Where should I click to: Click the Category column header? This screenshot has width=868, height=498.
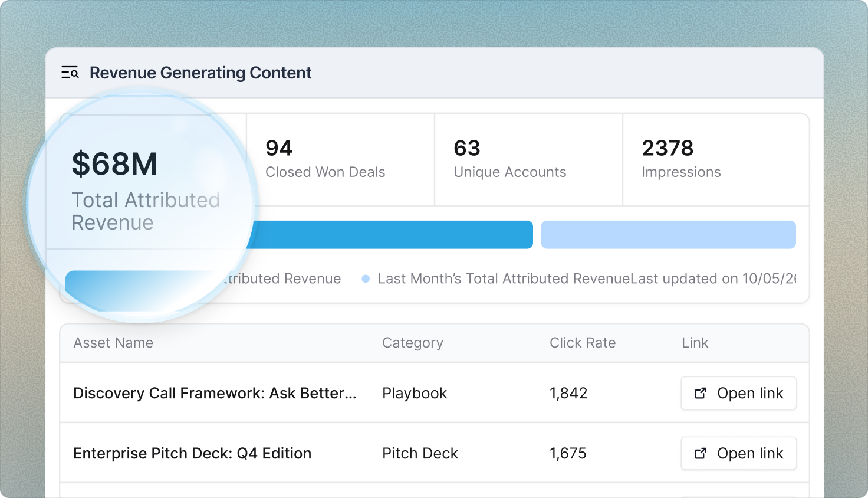pyautogui.click(x=413, y=343)
